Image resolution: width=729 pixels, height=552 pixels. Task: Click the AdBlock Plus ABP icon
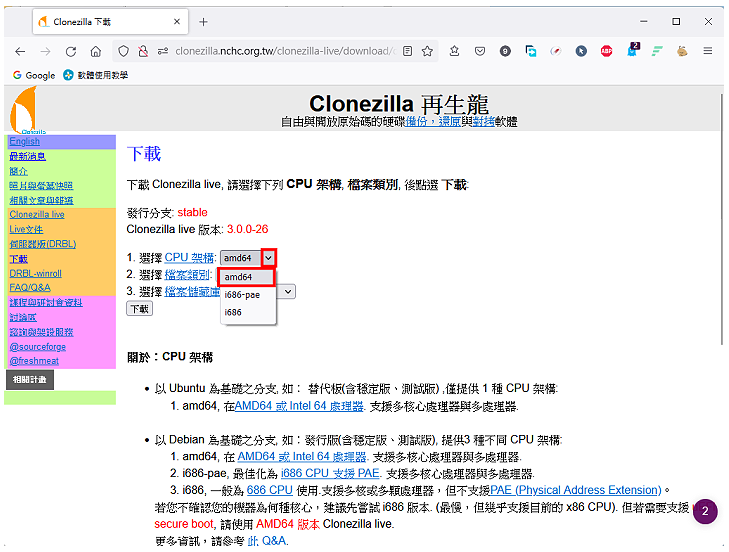[x=606, y=51]
